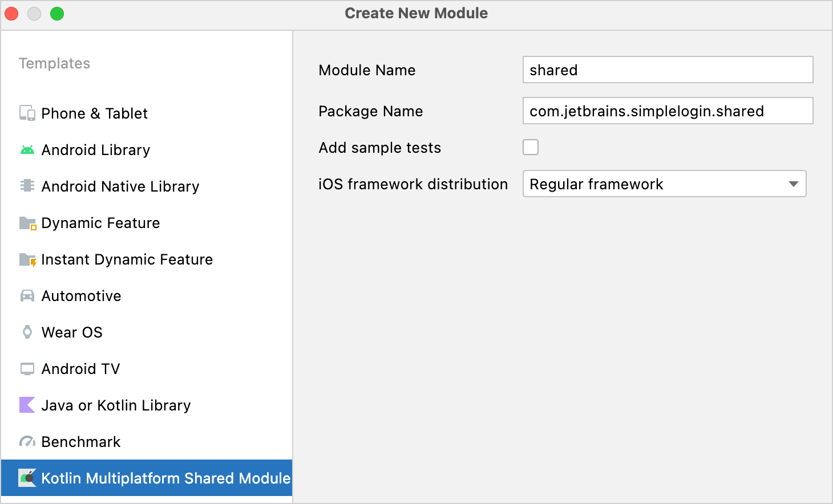Select the Java or Kotlin Library icon
833x504 pixels.
26,405
